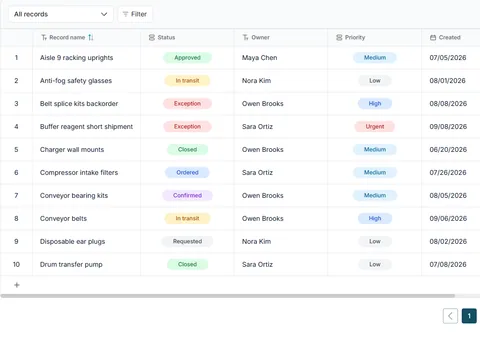The height and width of the screenshot is (360, 480).
Task: Click Requested status for Disposable ear plugs
Action: tap(187, 242)
